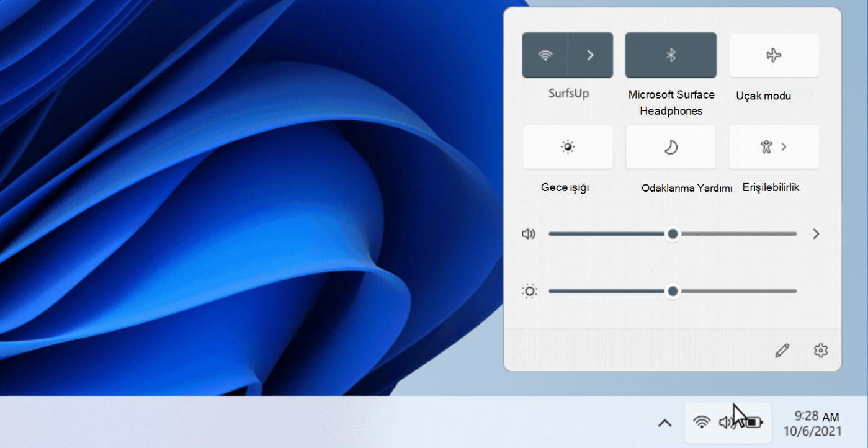The height and width of the screenshot is (448, 868).
Task: Click the brightness sun icon next to slider
Action: pyautogui.click(x=529, y=291)
